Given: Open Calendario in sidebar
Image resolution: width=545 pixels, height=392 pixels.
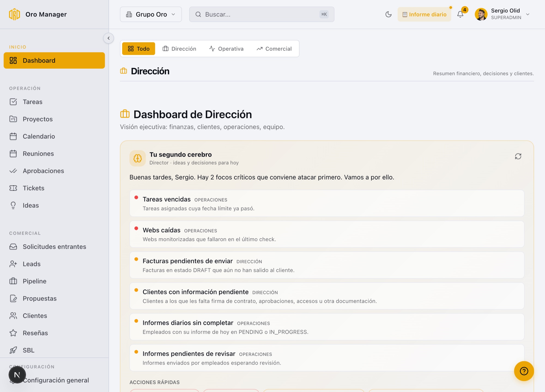Looking at the screenshot, I should tap(54, 136).
